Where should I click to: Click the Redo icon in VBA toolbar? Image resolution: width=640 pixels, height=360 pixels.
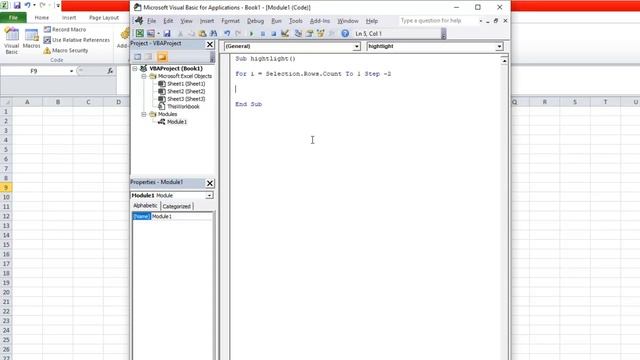238,33
